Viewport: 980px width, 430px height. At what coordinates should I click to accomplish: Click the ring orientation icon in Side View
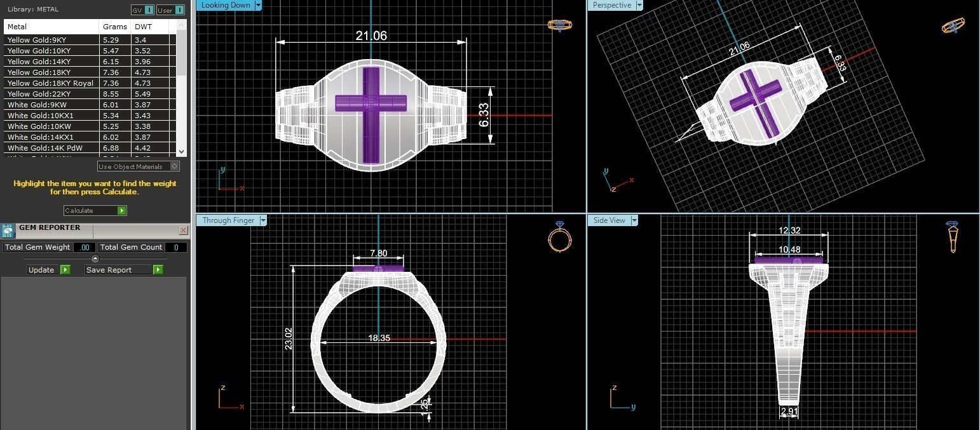[x=953, y=237]
